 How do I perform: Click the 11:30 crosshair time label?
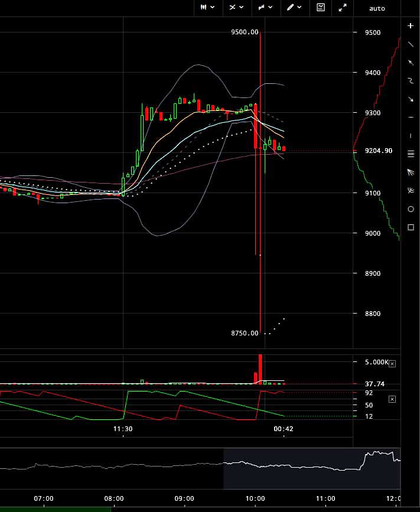click(123, 429)
